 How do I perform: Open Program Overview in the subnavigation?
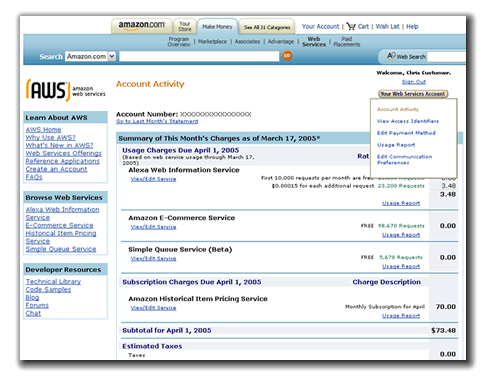click(179, 42)
